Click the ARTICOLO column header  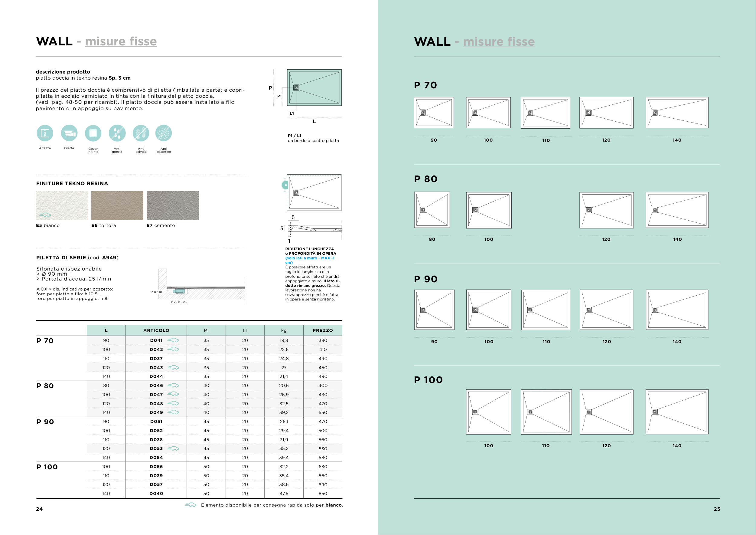click(x=156, y=330)
